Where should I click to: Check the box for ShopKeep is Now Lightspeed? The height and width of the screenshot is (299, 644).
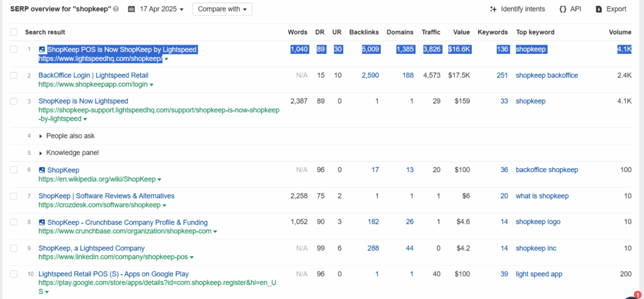click(x=14, y=101)
